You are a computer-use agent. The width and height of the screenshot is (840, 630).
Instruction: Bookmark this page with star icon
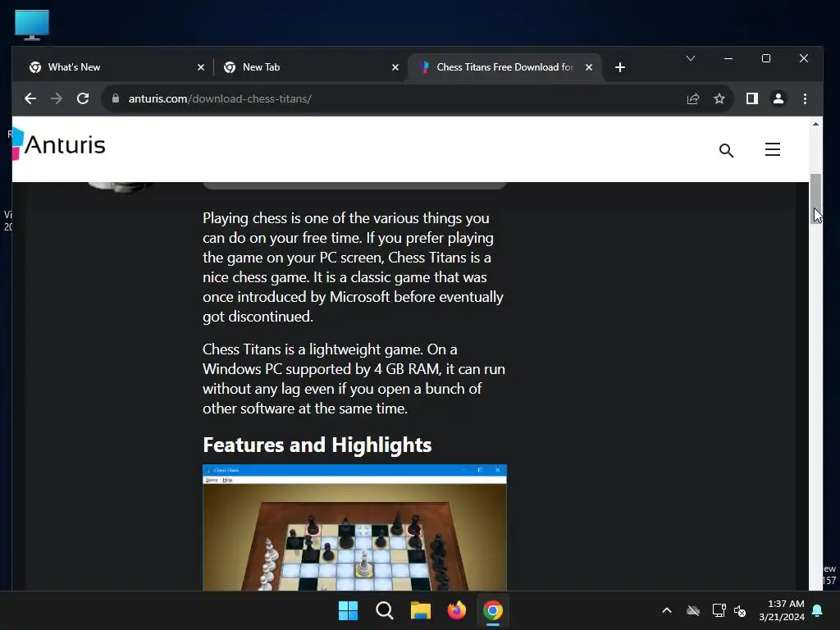point(719,98)
